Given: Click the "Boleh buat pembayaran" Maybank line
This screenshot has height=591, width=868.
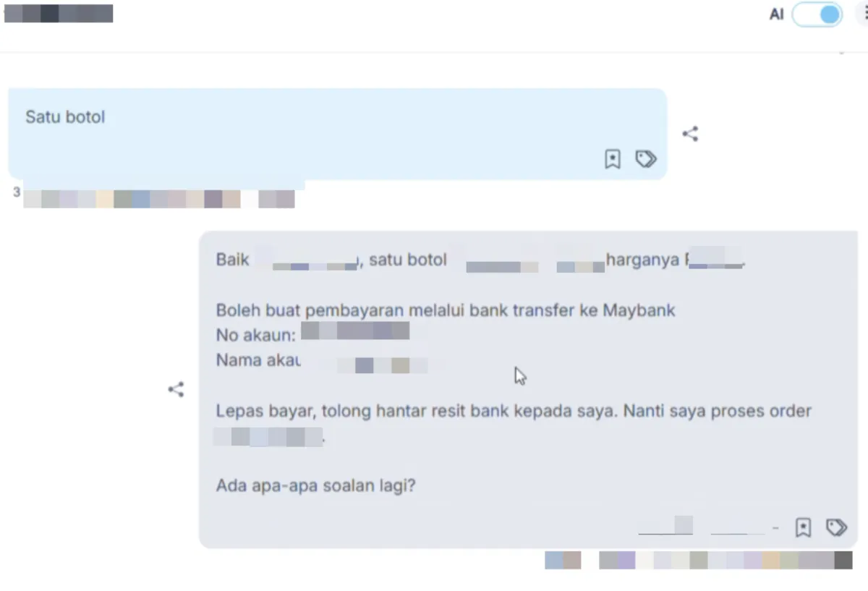Looking at the screenshot, I should [x=446, y=310].
